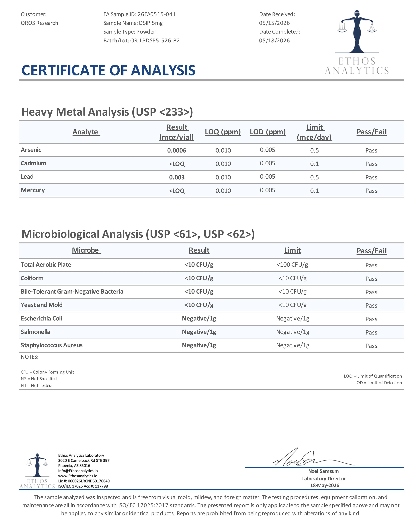Click the Ethos Analytics logo at top right

click(357, 42)
